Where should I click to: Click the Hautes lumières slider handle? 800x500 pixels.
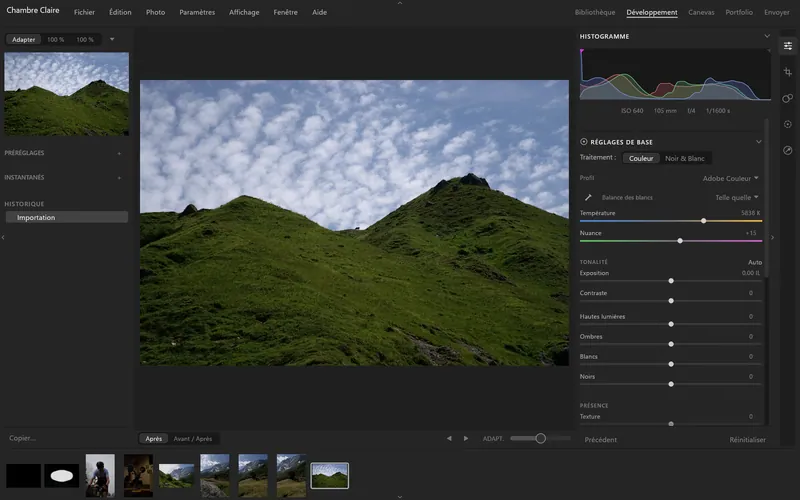click(671, 324)
